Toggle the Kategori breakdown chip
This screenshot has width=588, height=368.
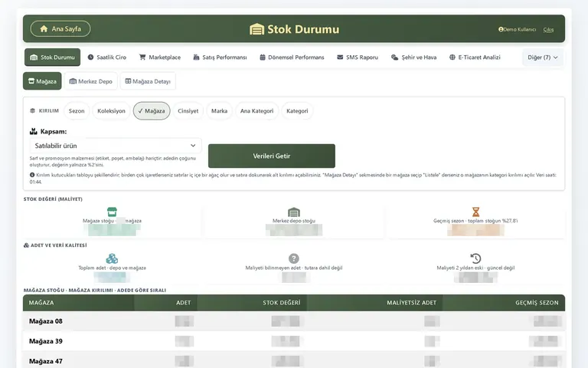click(297, 110)
